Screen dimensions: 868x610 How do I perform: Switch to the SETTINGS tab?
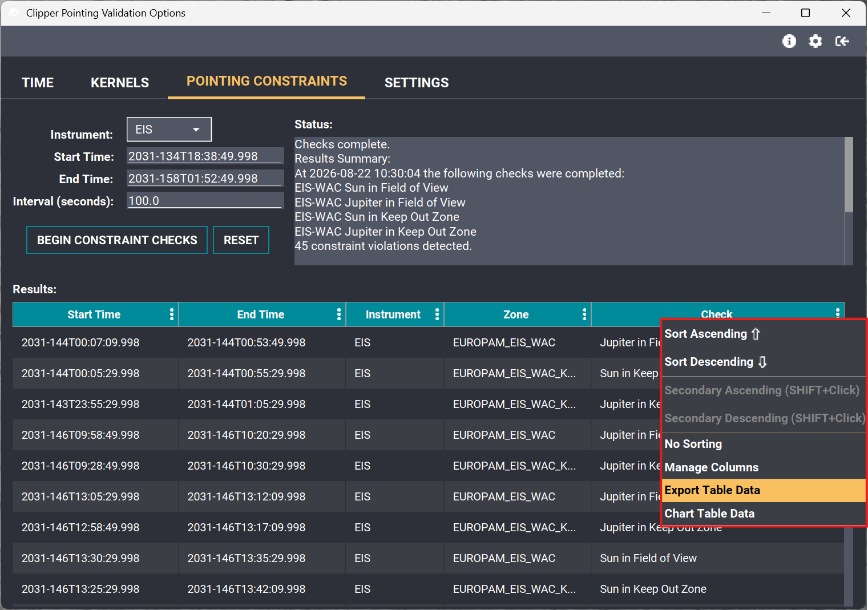point(417,83)
